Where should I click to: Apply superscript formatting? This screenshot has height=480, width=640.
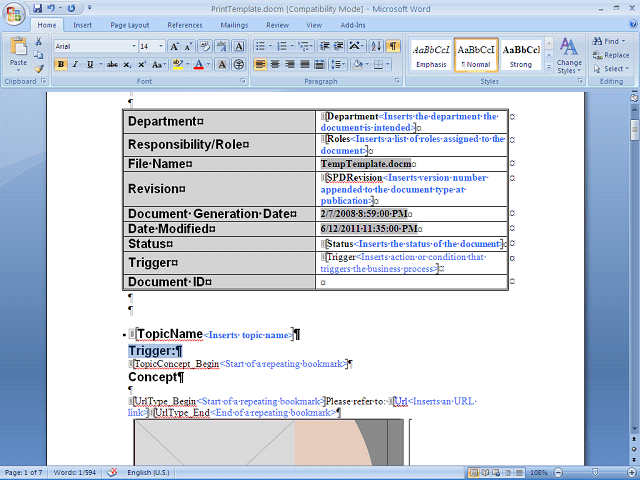[142, 64]
